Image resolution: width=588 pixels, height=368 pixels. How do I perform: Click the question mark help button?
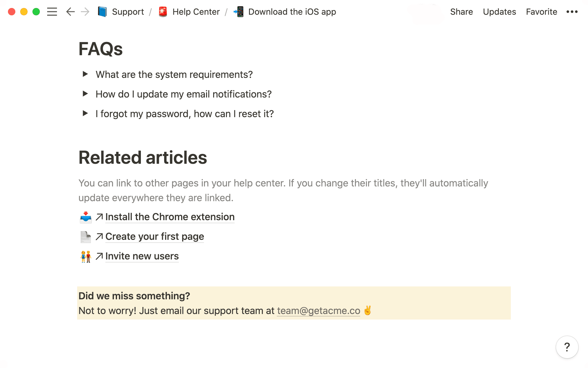click(567, 347)
